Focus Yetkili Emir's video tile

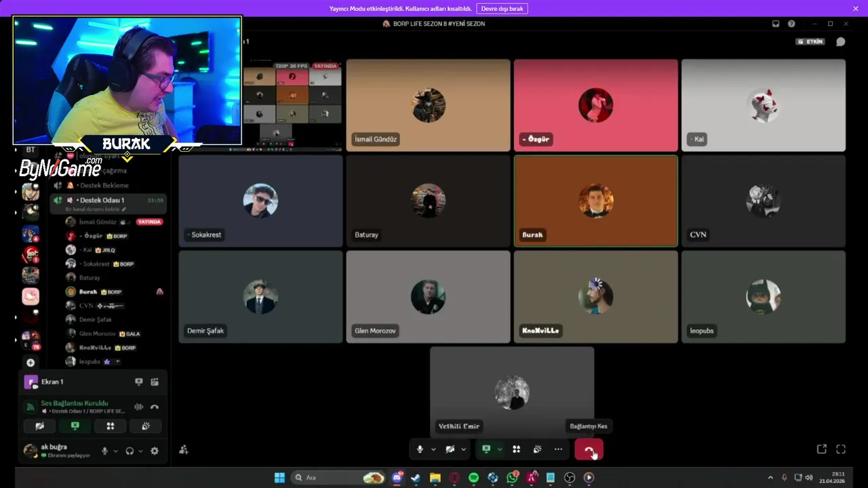[512, 392]
